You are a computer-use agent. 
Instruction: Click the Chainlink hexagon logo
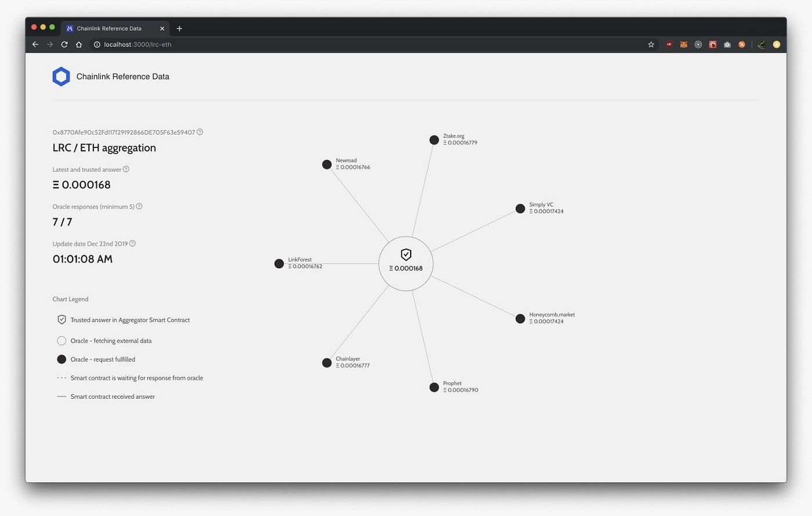(x=61, y=76)
